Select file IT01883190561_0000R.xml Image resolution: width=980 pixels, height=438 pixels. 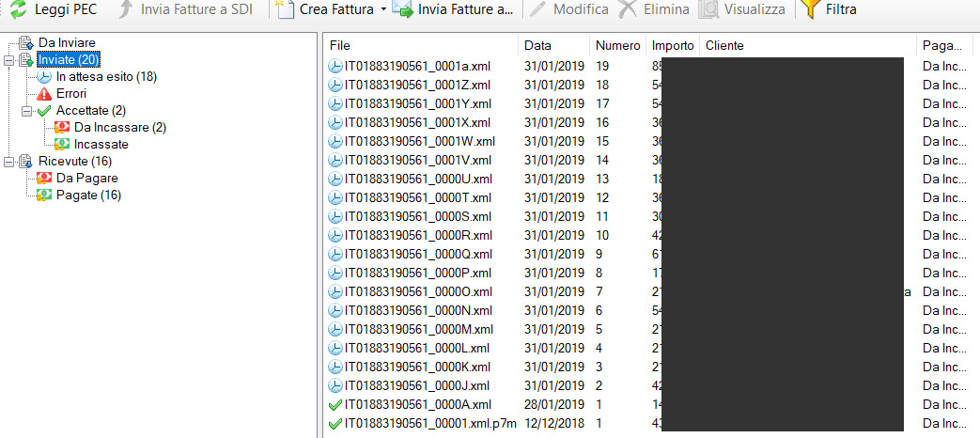(418, 236)
